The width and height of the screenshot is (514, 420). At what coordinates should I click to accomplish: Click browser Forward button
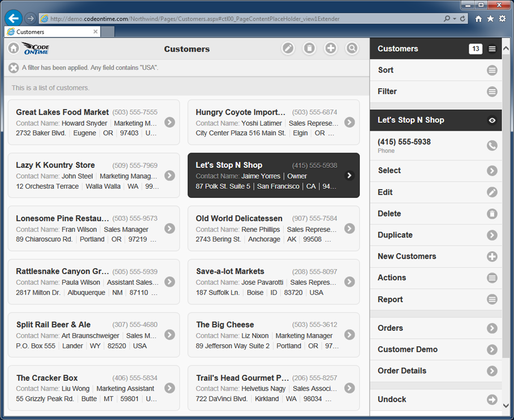(31, 19)
